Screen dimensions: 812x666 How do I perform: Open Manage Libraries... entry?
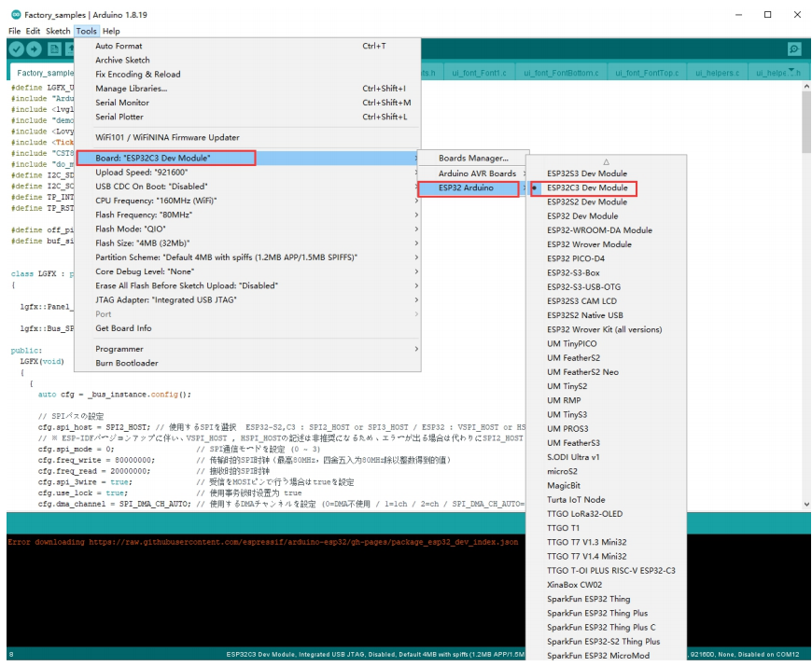247,89
